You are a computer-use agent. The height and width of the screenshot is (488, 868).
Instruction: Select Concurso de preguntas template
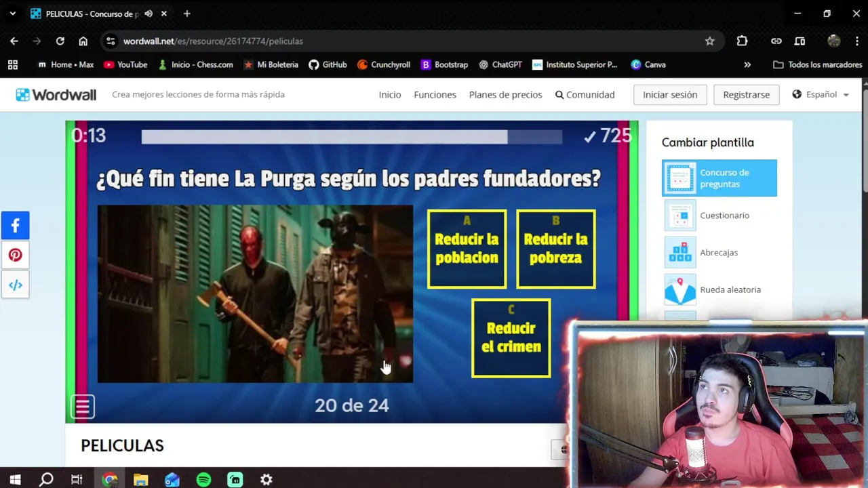(x=719, y=178)
